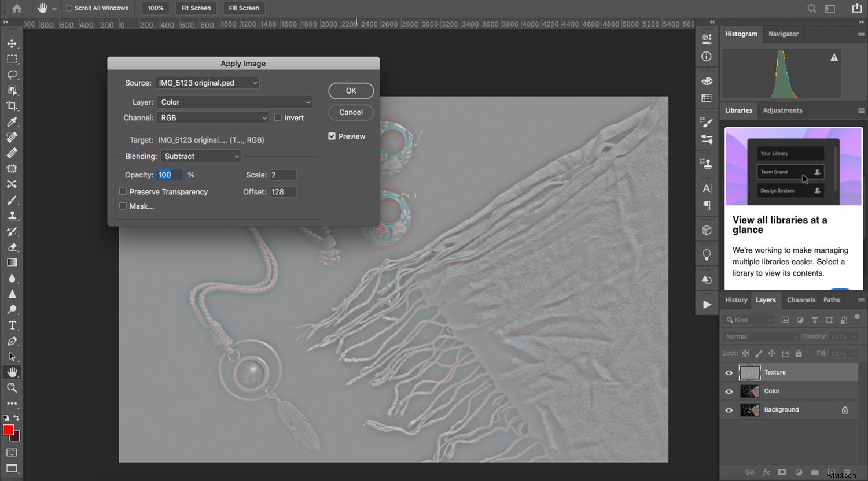Open the Channel dropdown showing RGB
This screenshot has height=481, width=868.
point(212,117)
